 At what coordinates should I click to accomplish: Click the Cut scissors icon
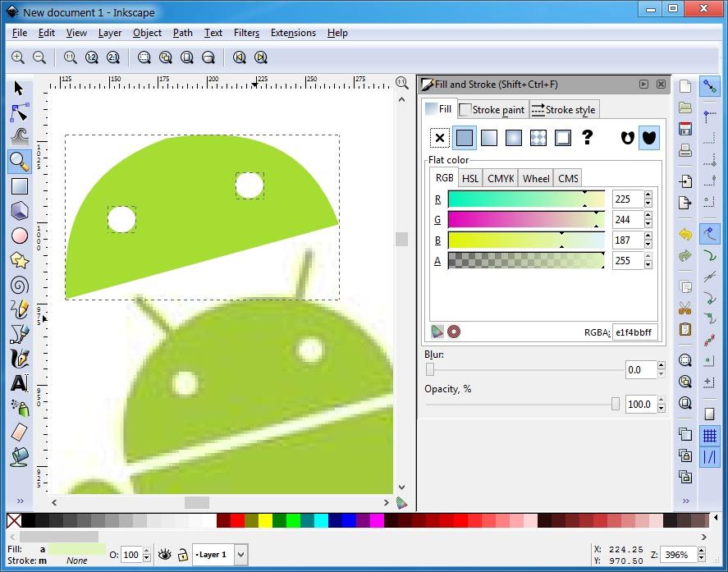(x=685, y=308)
